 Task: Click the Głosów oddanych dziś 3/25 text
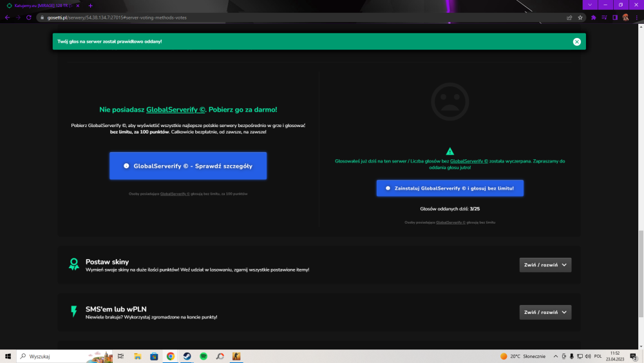pyautogui.click(x=450, y=209)
